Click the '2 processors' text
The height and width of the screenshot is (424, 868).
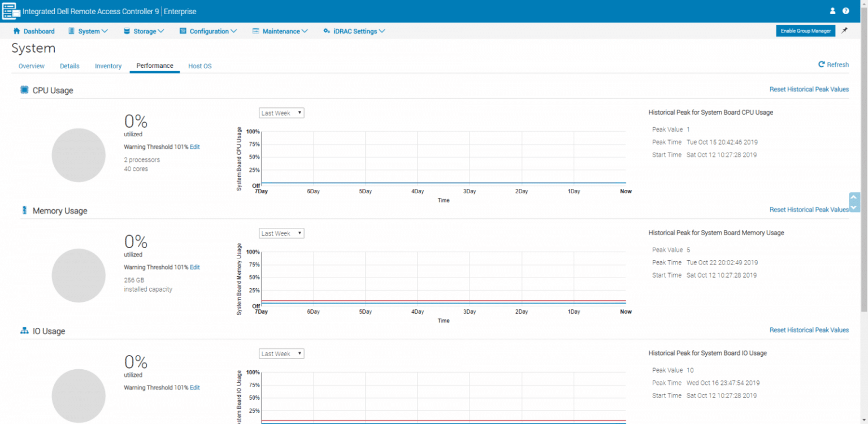142,160
